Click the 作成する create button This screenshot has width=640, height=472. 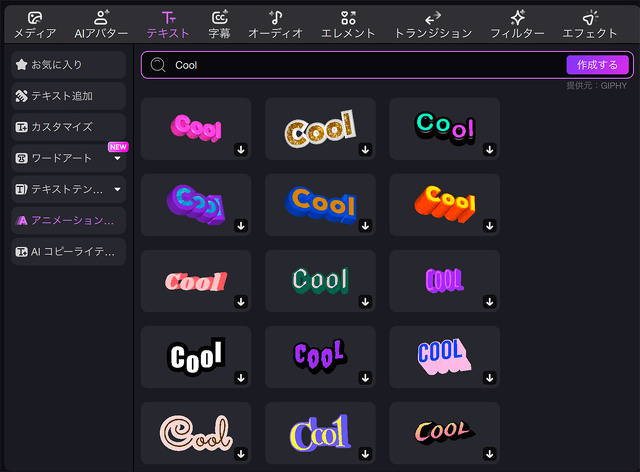[x=598, y=65]
